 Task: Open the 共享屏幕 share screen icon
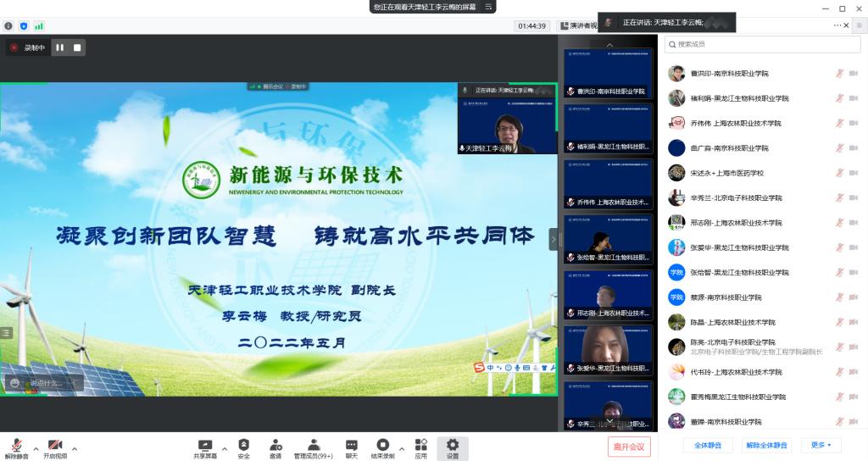coord(204,446)
